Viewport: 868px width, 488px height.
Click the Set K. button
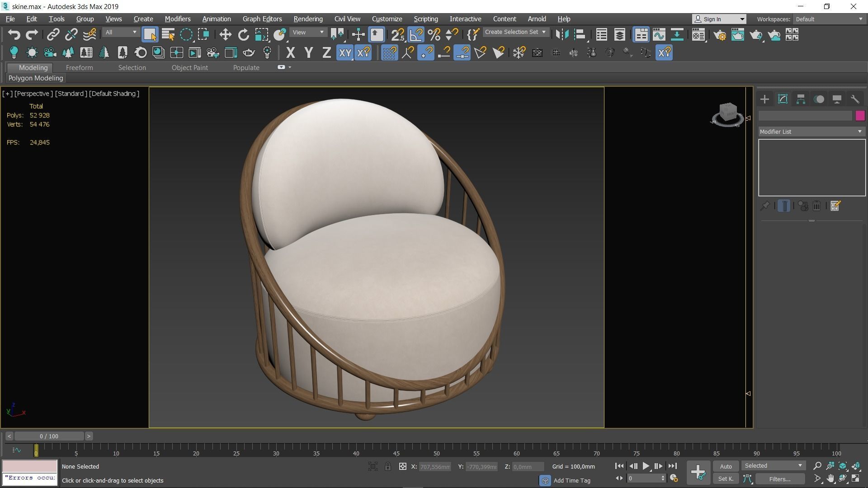726,479
